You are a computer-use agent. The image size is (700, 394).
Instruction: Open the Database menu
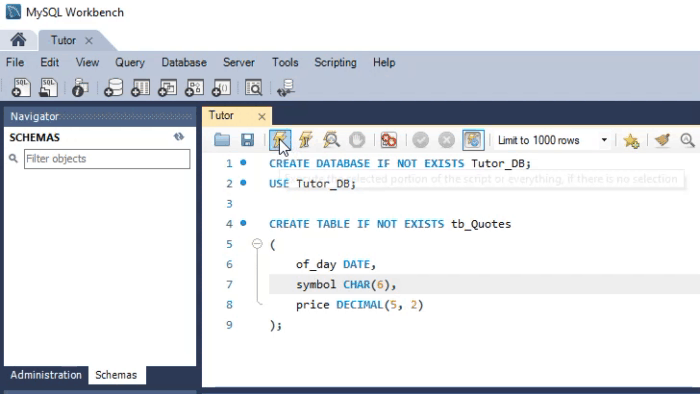pyautogui.click(x=184, y=62)
